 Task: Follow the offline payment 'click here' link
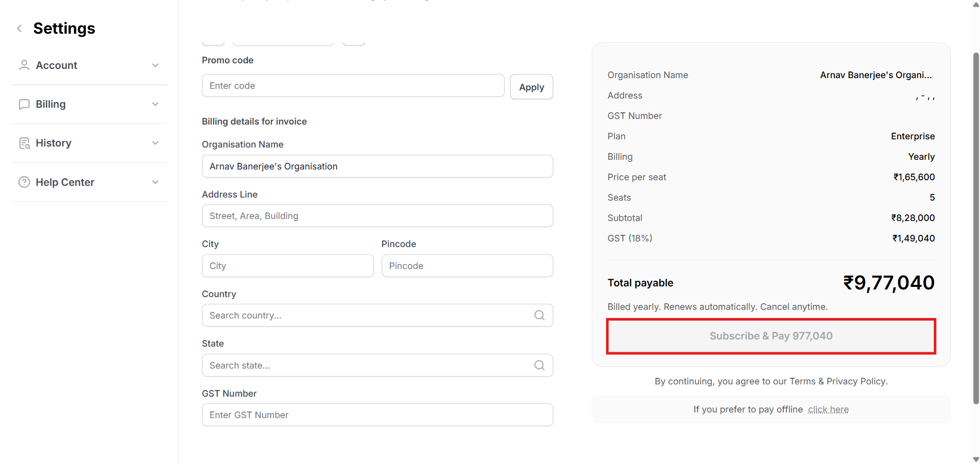(828, 409)
